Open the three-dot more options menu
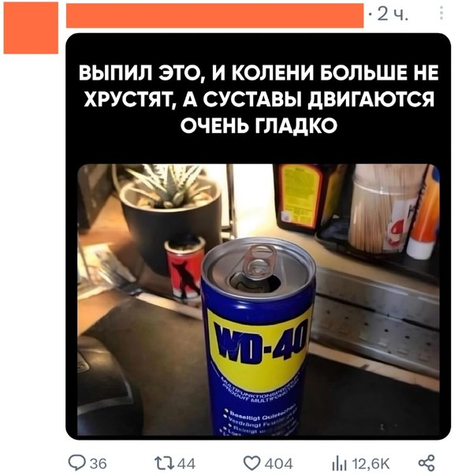The height and width of the screenshot is (476, 458). click(441, 13)
